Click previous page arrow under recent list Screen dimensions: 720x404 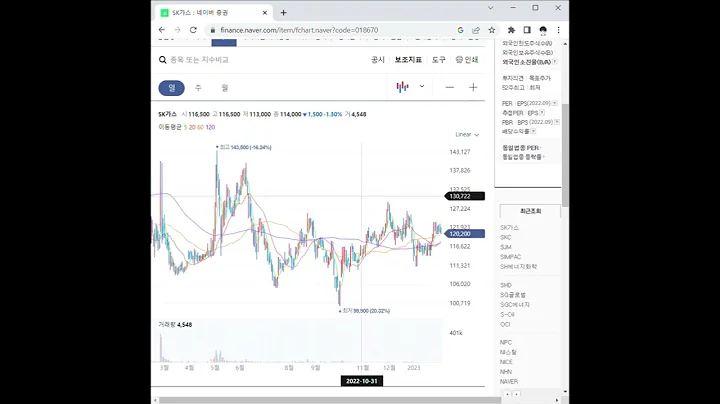(x=508, y=394)
